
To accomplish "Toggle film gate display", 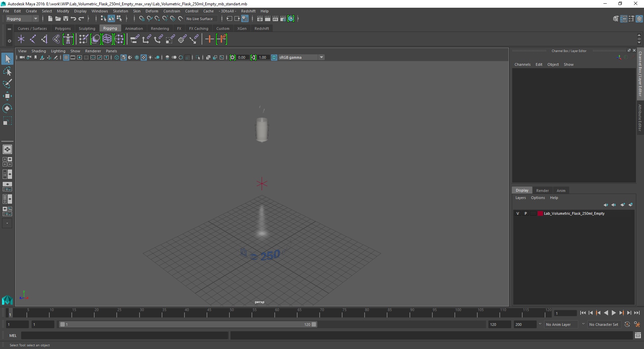I will tap(73, 57).
